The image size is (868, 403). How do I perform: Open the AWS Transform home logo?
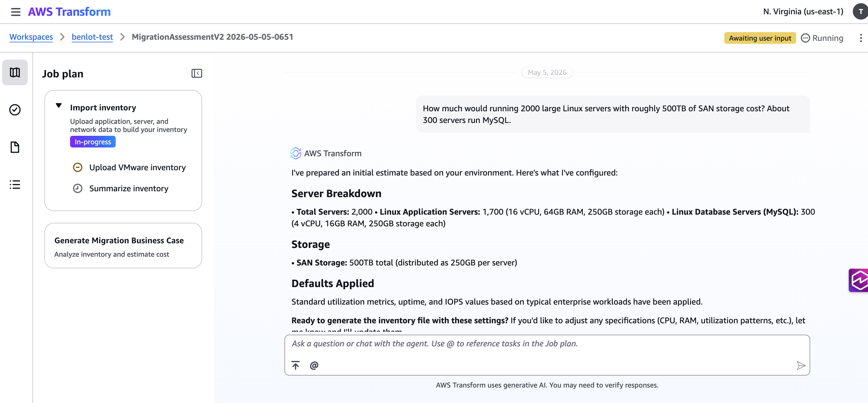pyautogui.click(x=69, y=12)
